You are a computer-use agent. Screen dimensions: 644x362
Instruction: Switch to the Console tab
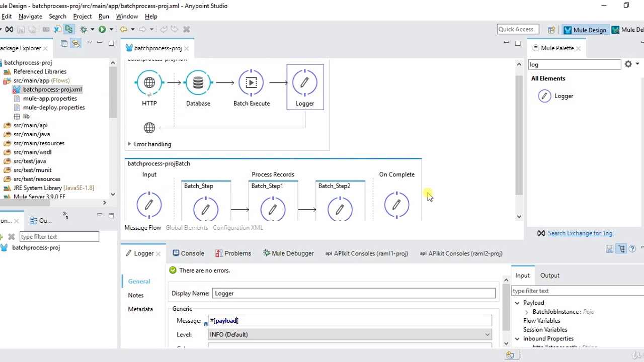[x=188, y=253]
